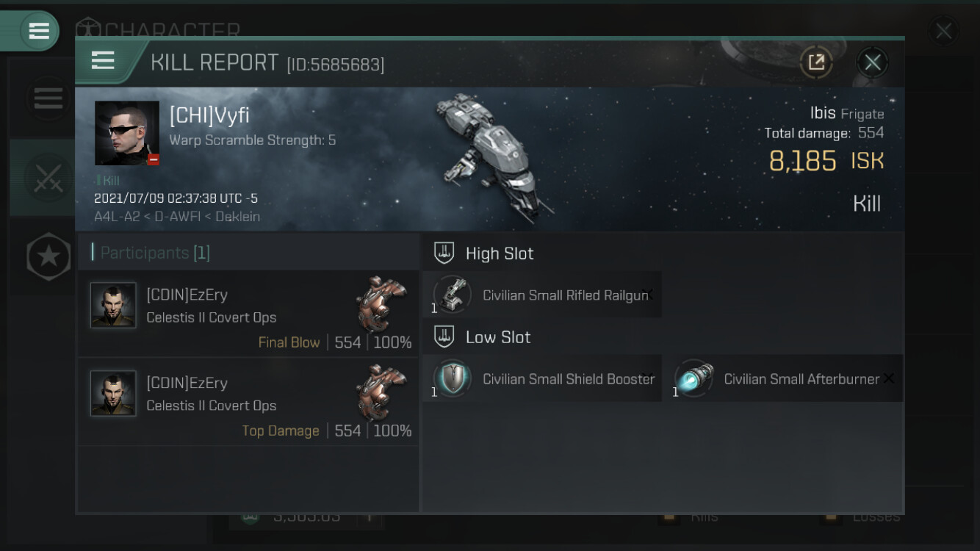Click the Civilian Small Afterburner icon
Viewport: 980px width, 551px height.
(x=693, y=378)
